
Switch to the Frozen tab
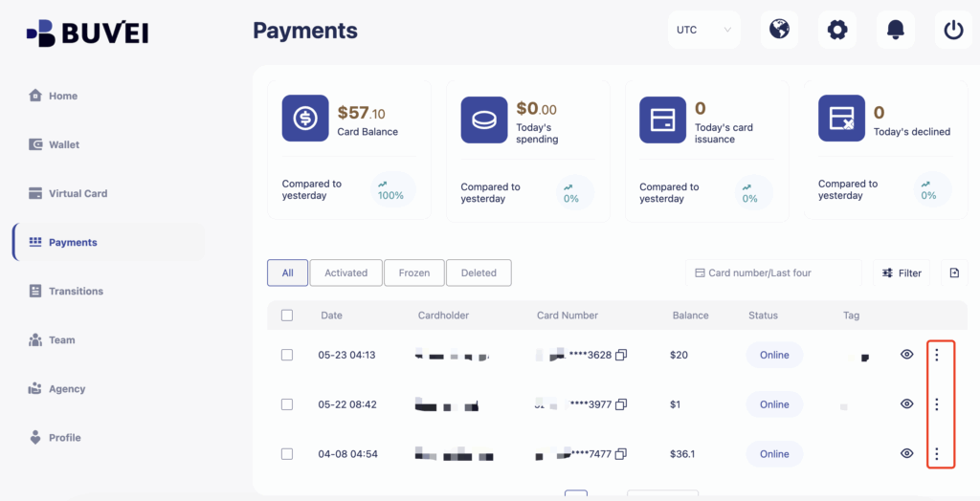413,272
